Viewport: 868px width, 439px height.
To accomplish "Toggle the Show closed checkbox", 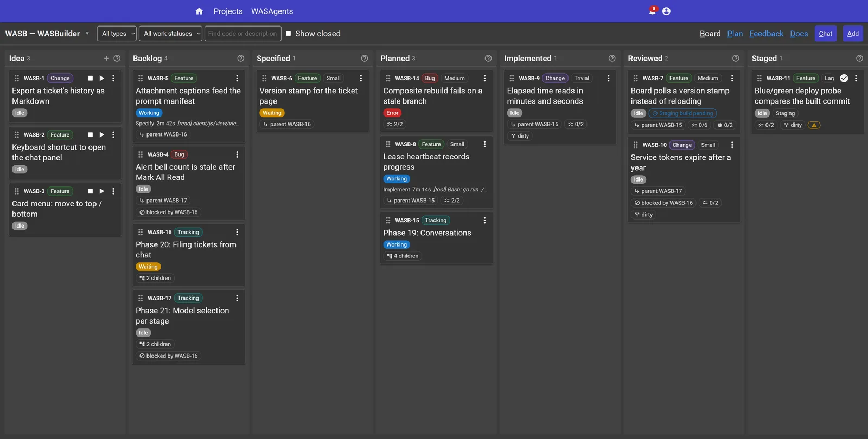I will click(289, 34).
